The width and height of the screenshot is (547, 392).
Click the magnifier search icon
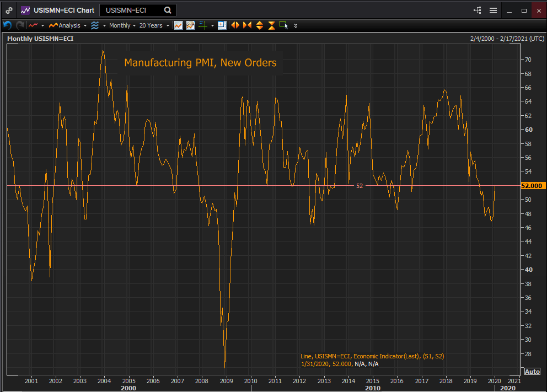(168, 10)
